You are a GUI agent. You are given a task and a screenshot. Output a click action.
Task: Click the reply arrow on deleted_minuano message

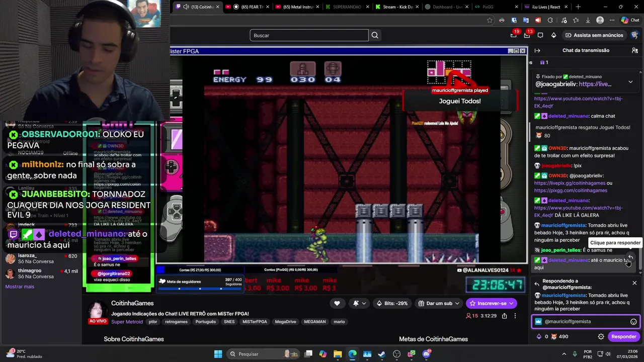tap(630, 257)
